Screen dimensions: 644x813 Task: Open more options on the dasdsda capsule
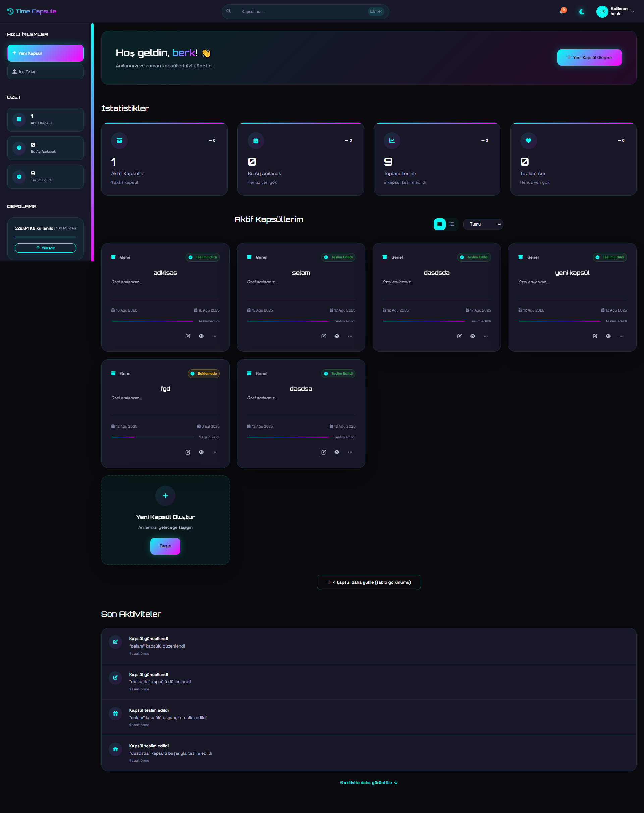coord(486,336)
